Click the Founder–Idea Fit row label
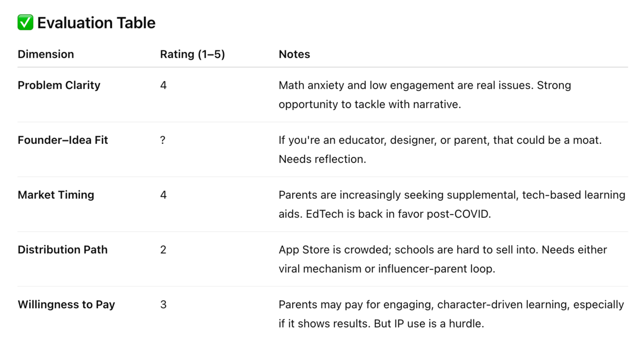 click(63, 140)
